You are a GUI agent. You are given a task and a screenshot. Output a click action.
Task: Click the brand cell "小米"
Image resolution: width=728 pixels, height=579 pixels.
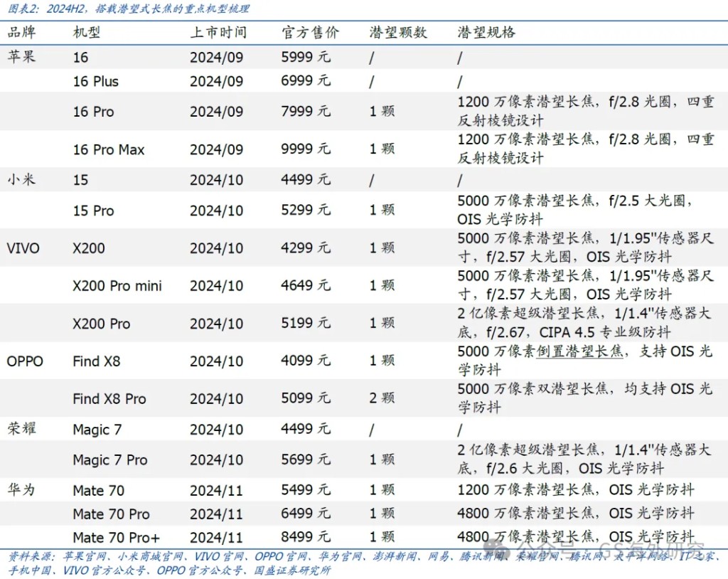click(x=21, y=179)
